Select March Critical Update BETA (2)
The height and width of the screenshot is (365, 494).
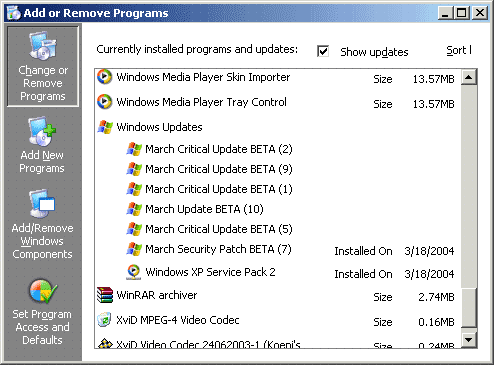219,149
